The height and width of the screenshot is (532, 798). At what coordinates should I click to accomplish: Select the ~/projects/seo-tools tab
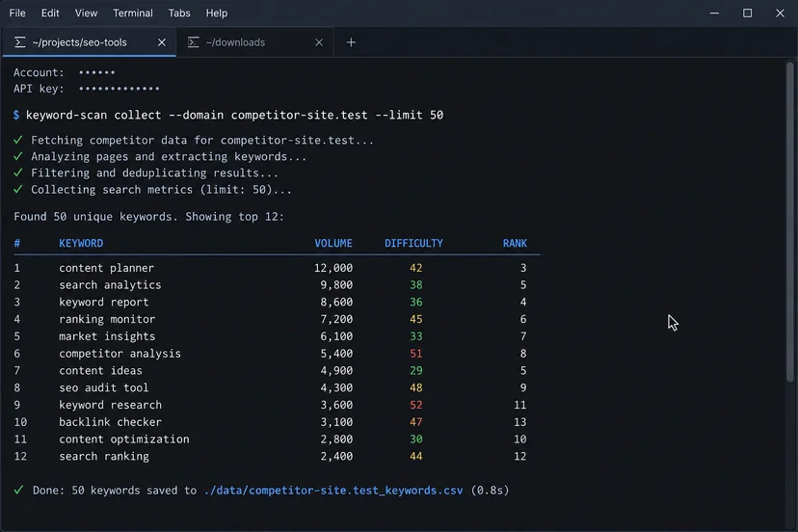90,42
